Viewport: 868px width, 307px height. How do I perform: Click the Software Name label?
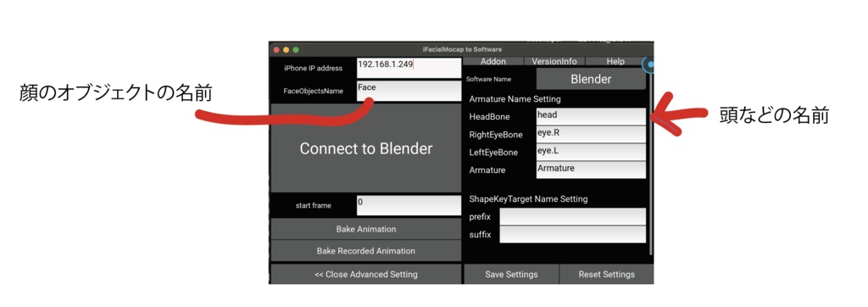[x=488, y=79]
